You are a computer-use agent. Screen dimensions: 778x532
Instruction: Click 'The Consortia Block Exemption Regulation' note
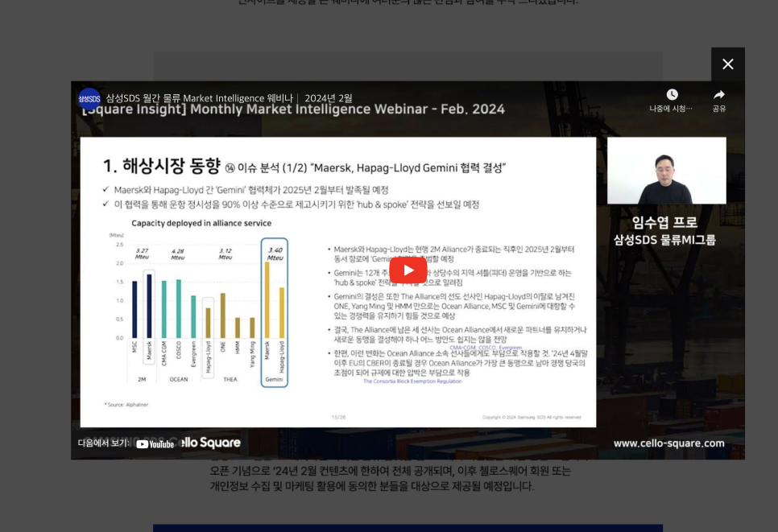412,381
